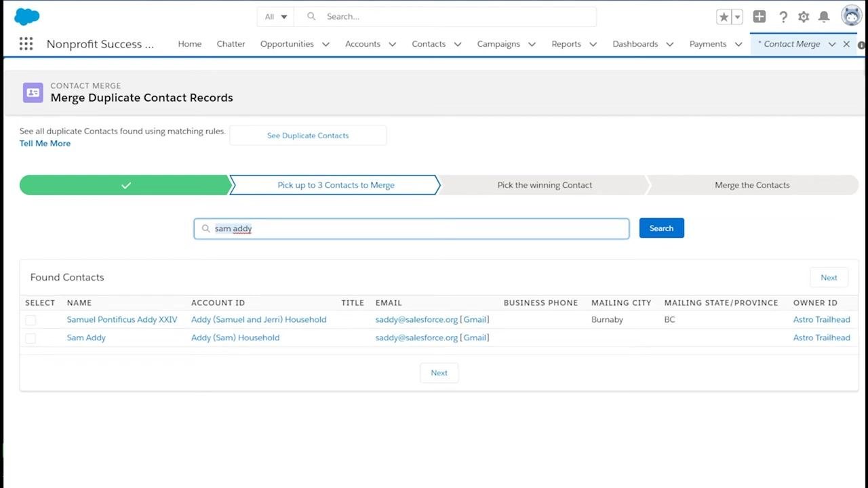Open the user profile avatar
The width and height of the screenshot is (868, 488).
852,16
